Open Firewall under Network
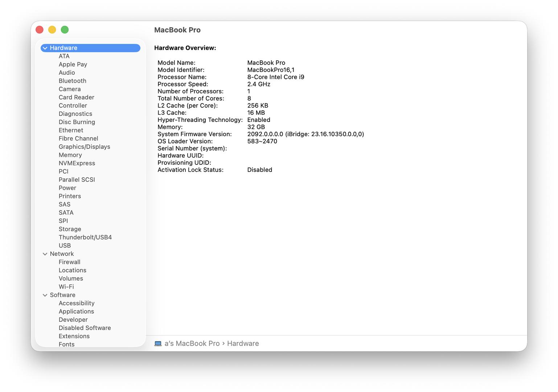This screenshot has width=558, height=392. 69,262
